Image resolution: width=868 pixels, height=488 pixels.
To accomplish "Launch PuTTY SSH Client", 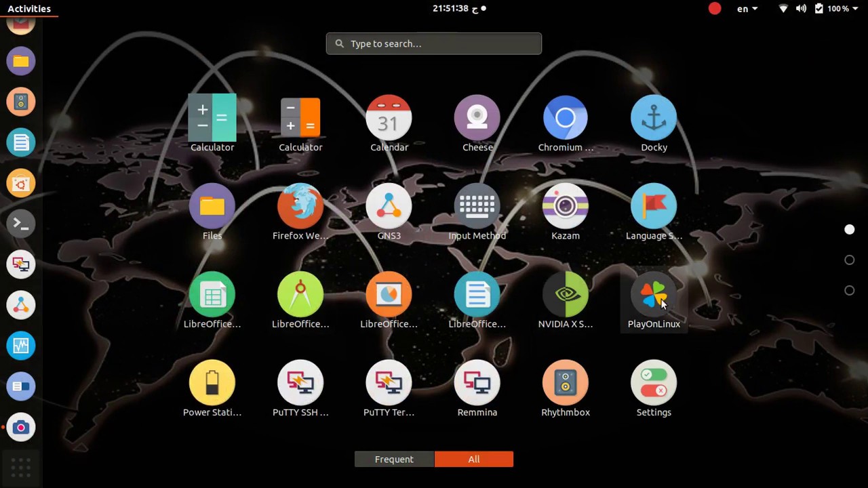I will [300, 389].
